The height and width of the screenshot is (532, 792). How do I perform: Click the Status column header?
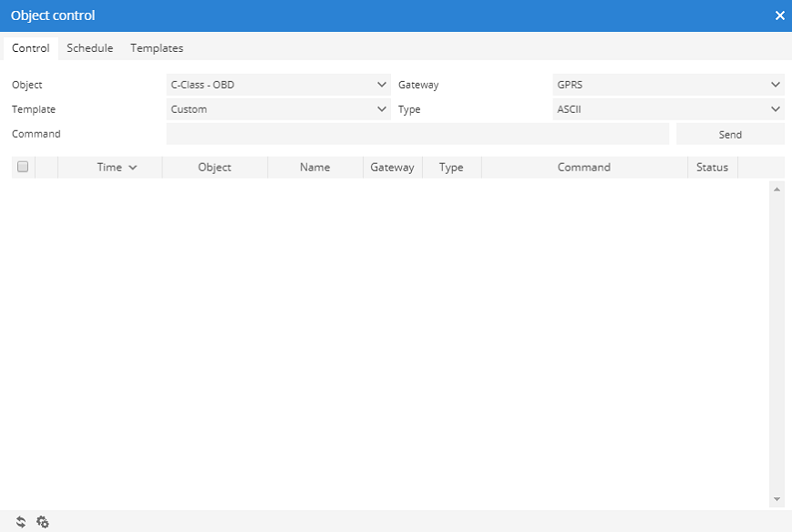point(712,168)
